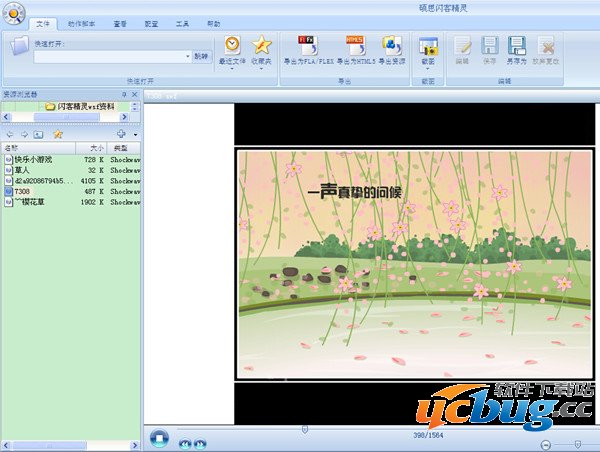The image size is (600, 452).
Task: Click the 翻译 button next to quick open
Action: (202, 57)
